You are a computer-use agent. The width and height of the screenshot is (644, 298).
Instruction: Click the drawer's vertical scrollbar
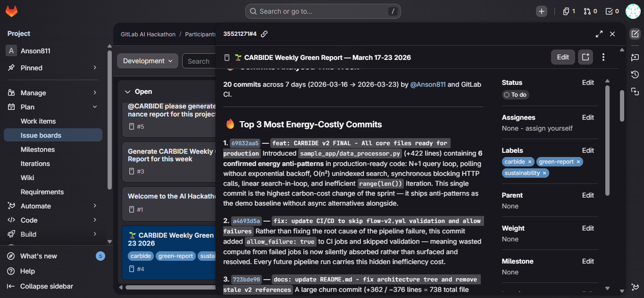pyautogui.click(x=622, y=106)
